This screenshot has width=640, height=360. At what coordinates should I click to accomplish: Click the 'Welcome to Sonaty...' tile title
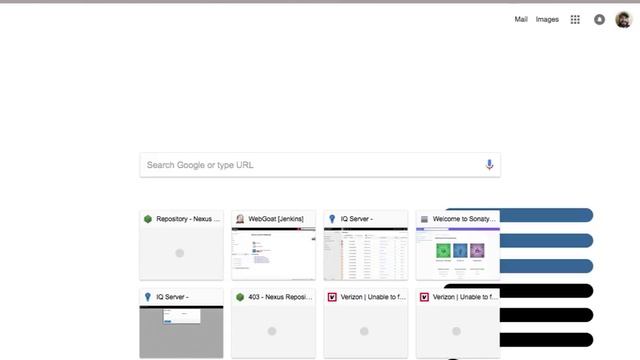click(x=464, y=219)
